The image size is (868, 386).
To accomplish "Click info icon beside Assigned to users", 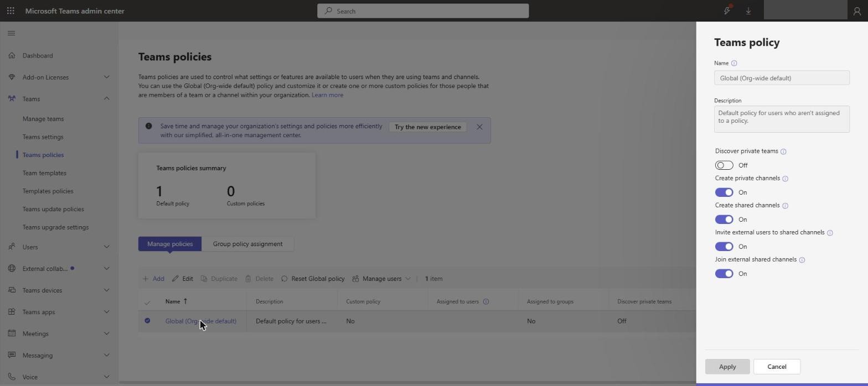I will click(486, 302).
